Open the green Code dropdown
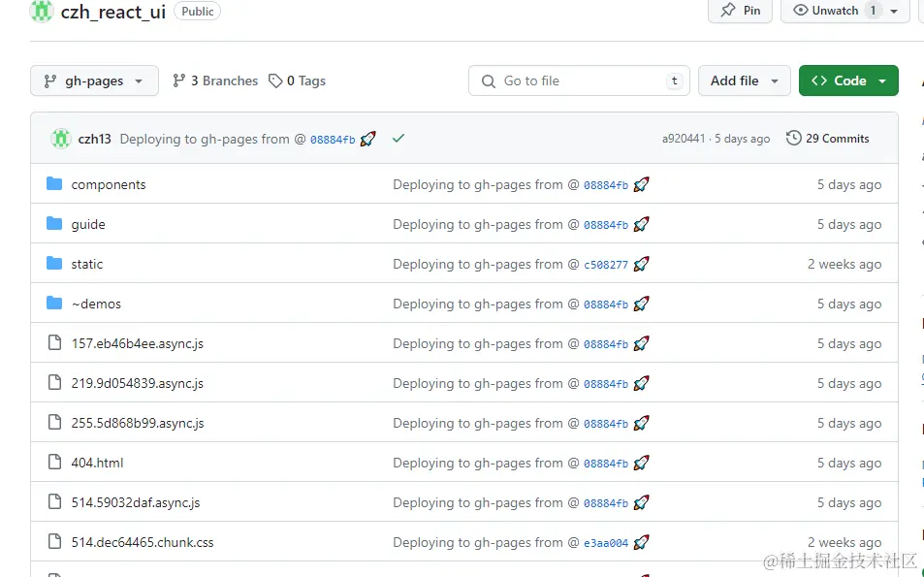Screen dimensions: 924x577 (848, 80)
